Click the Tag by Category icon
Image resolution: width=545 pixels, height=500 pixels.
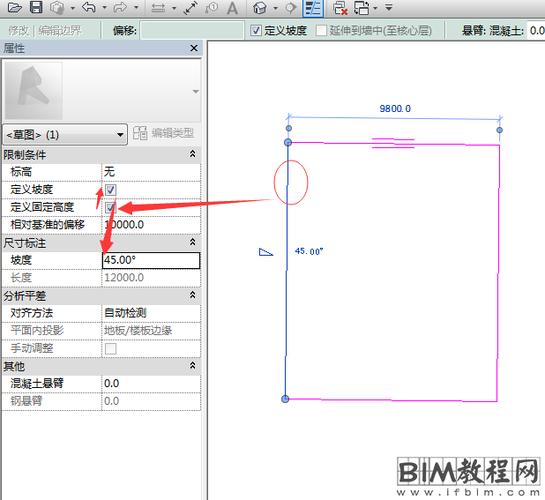coord(211,8)
